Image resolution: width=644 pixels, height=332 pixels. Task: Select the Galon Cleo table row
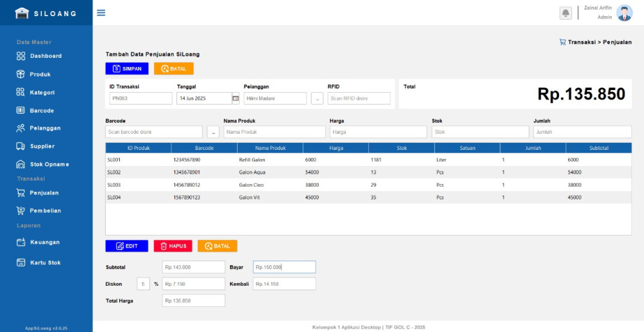368,185
